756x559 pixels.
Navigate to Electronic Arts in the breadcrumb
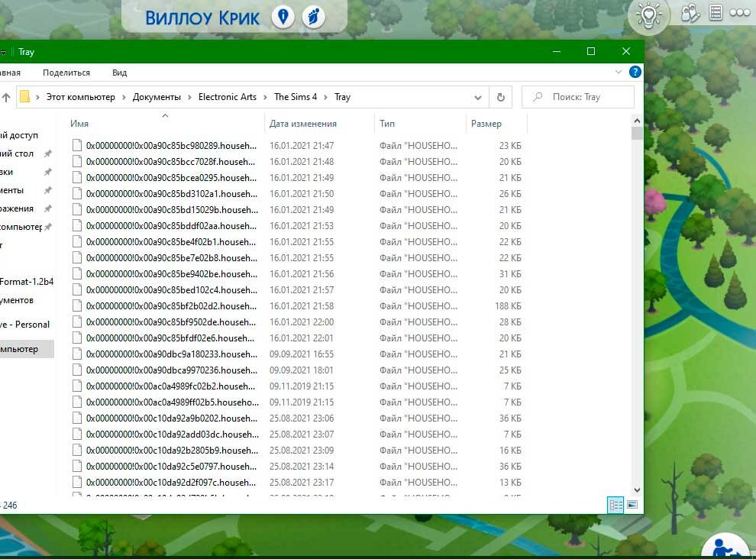coord(228,97)
